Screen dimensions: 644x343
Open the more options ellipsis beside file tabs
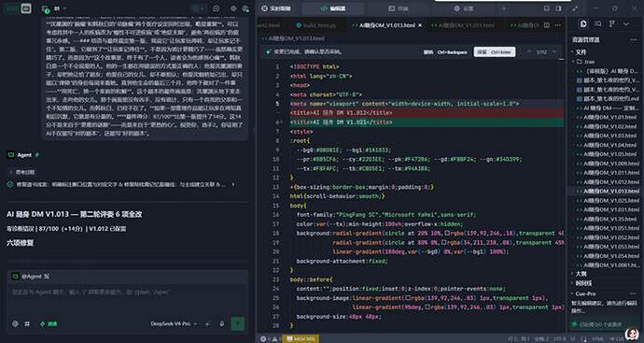(x=557, y=25)
